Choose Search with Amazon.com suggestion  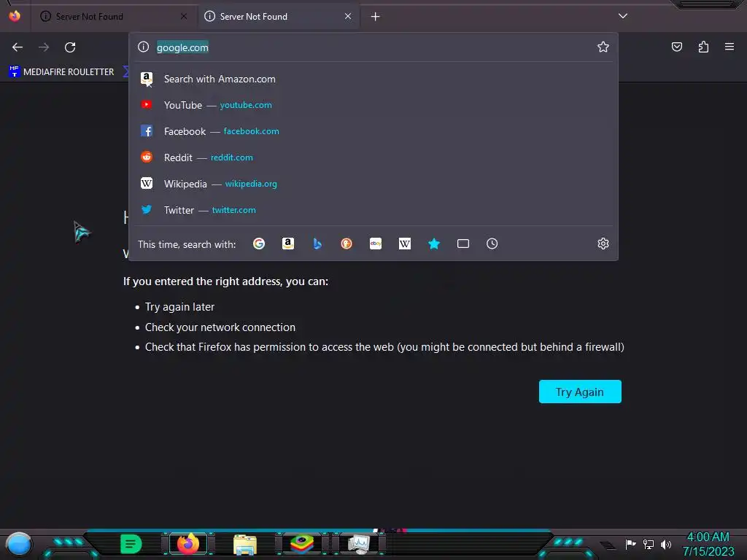tap(373, 79)
